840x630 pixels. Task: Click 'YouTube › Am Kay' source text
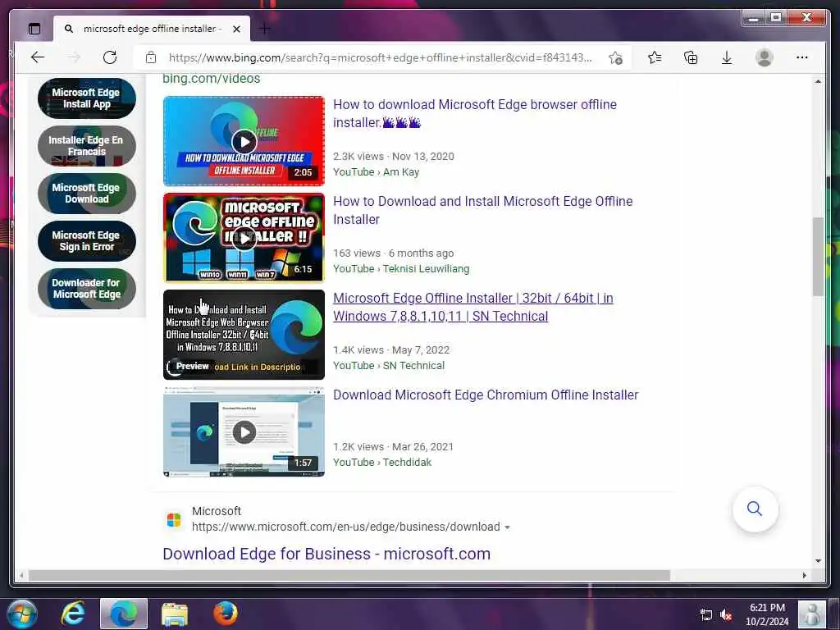(x=376, y=172)
